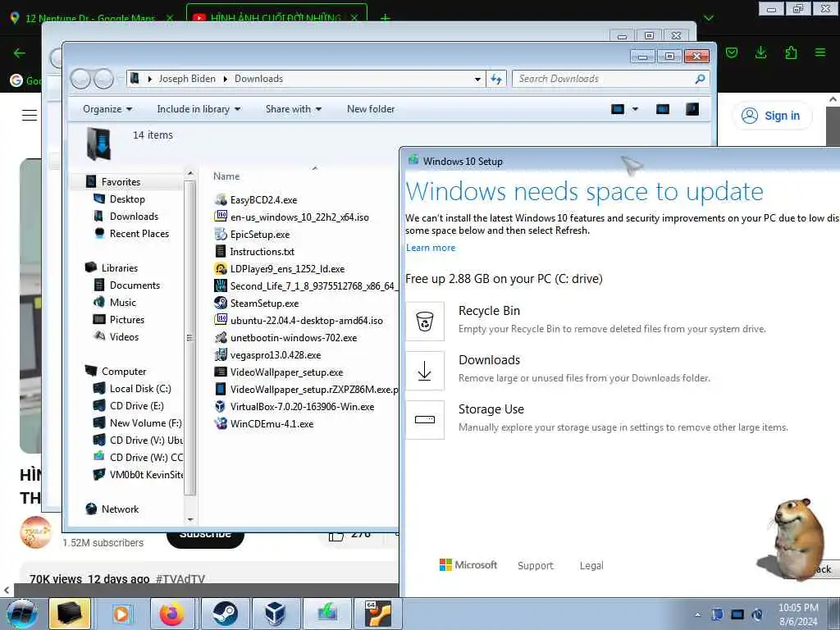This screenshot has height=630, width=840.
Task: Click New folder in Explorer toolbar
Action: click(x=371, y=109)
